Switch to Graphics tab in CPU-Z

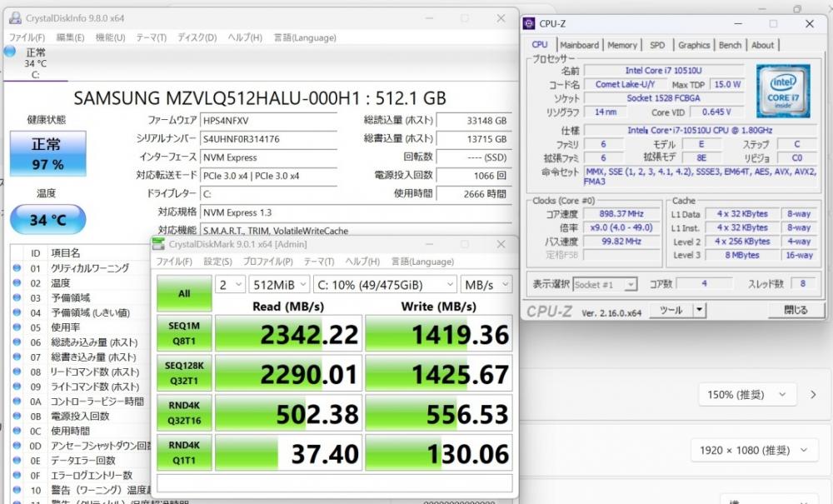[x=694, y=45]
